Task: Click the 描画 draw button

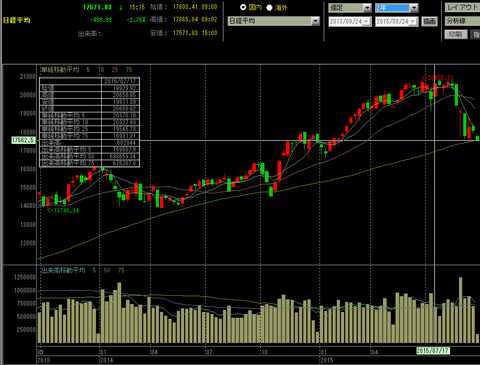Action: click(x=429, y=22)
